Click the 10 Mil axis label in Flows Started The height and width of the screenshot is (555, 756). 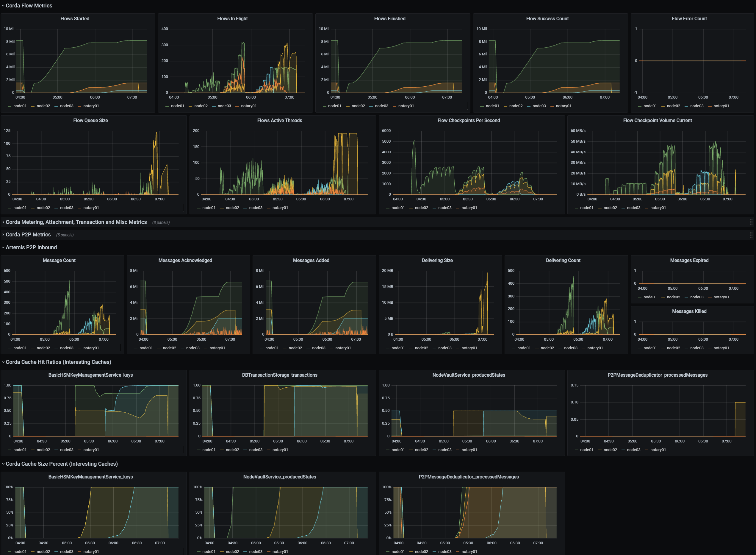click(x=9, y=29)
